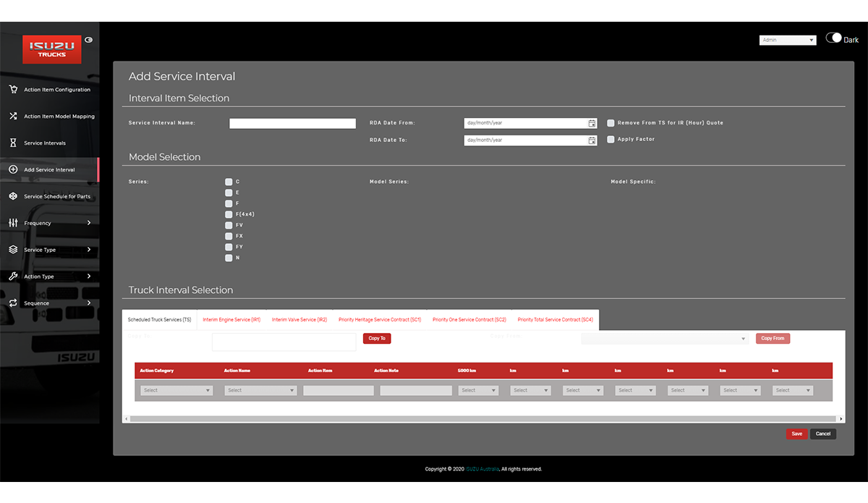
Task: Open the Action Category Select dropdown
Action: pos(176,390)
